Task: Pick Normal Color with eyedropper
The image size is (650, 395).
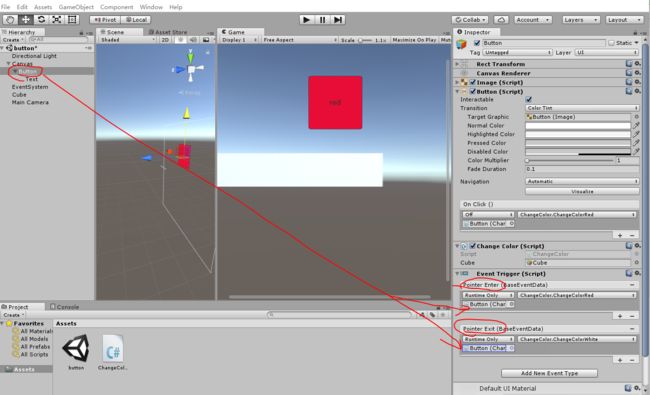Action: (636, 125)
